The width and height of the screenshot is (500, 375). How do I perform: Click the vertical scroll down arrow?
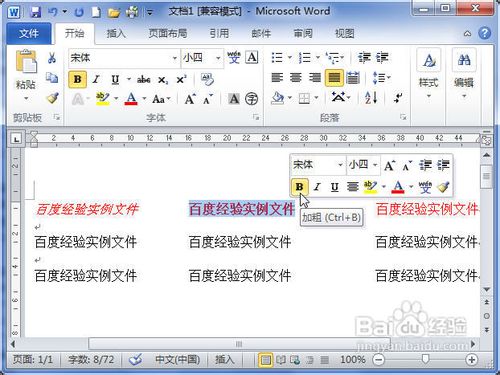pos(487,289)
